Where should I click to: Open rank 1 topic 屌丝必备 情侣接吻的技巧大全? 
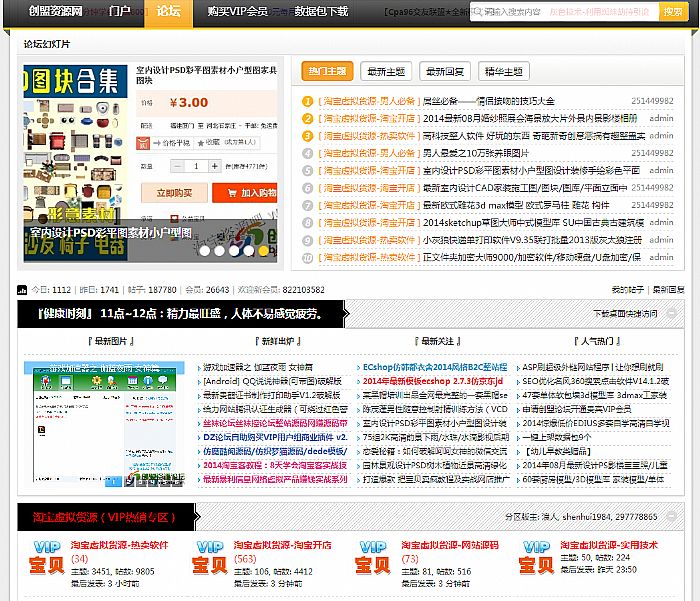[488, 101]
